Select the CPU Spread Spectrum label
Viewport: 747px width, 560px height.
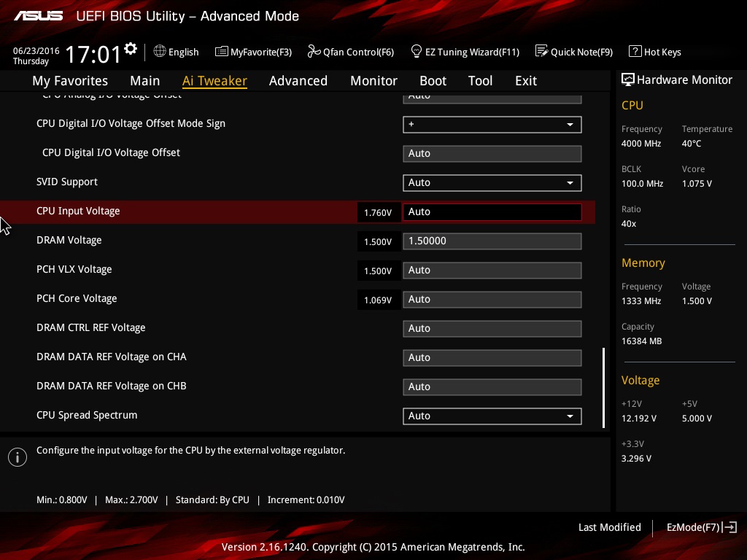pos(87,415)
